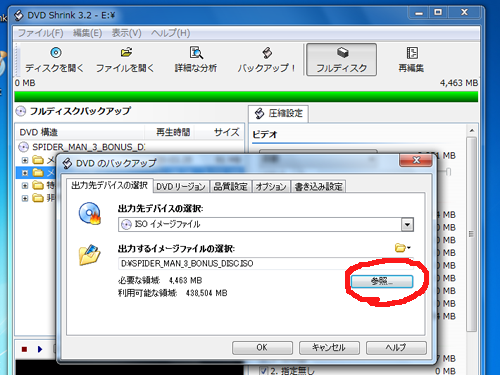The image size is (500, 375).
Task: Click the green disc size bar
Action: [x=246, y=97]
